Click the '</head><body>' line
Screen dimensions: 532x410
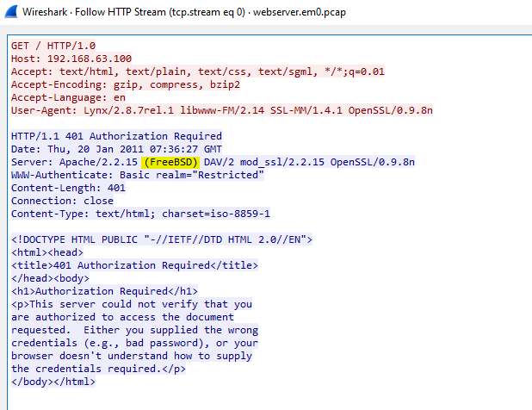[x=50, y=278]
